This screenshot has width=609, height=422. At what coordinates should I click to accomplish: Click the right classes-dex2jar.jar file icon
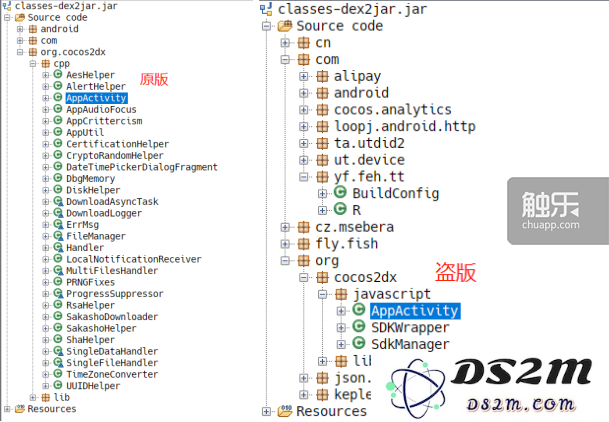[x=266, y=9]
